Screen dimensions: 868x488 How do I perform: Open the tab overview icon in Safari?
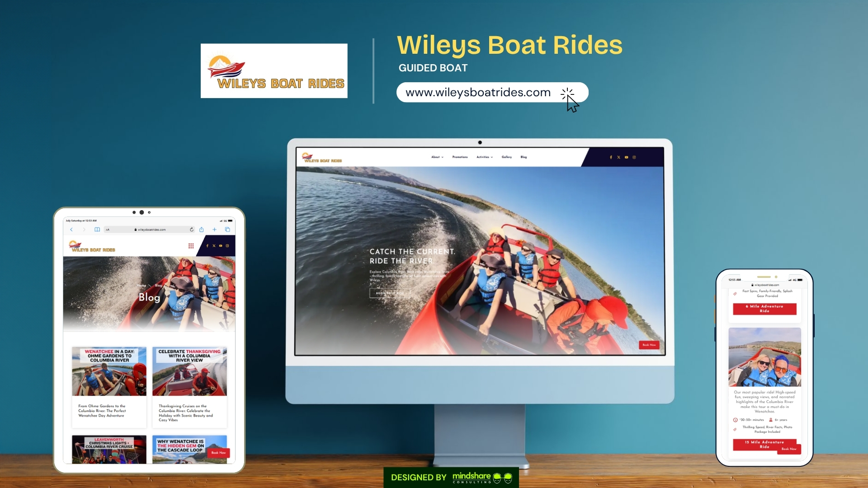click(228, 229)
